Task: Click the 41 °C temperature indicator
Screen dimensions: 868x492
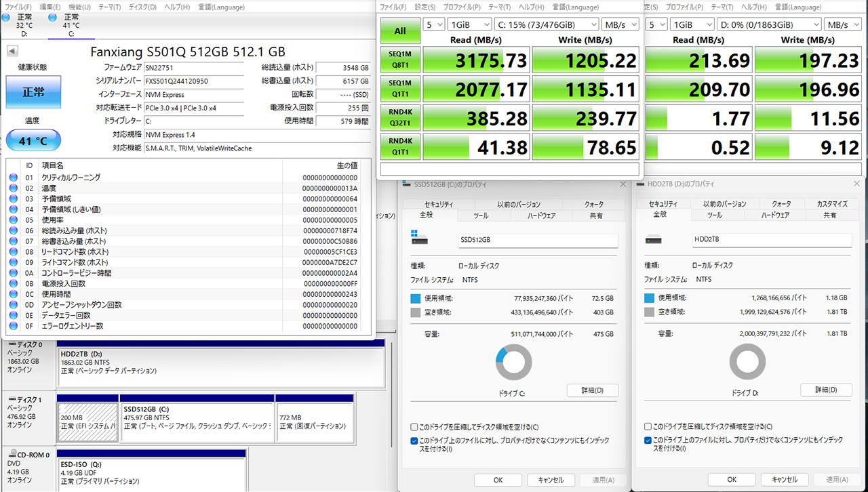Action: point(33,141)
